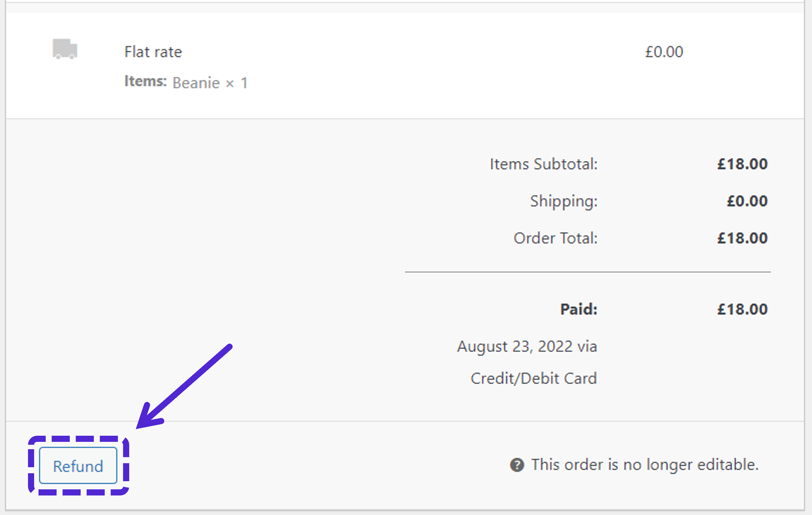Select the Flat rate shipping label

[153, 52]
